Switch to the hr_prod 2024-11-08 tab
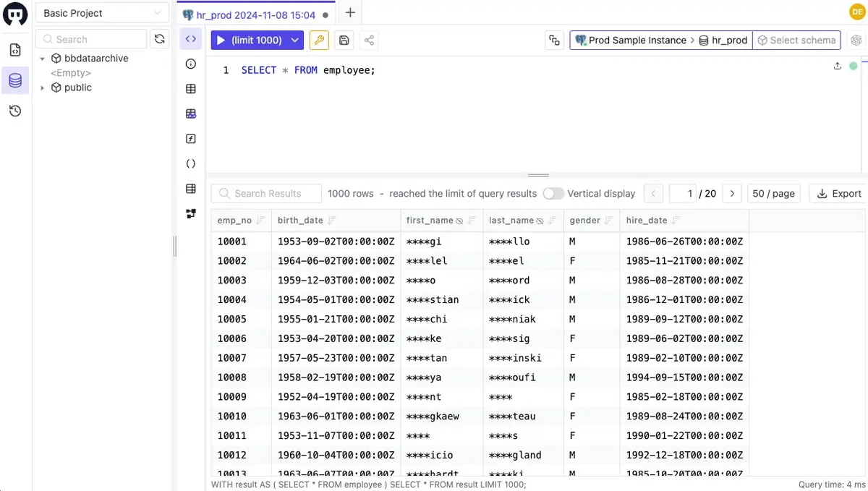 (253, 13)
